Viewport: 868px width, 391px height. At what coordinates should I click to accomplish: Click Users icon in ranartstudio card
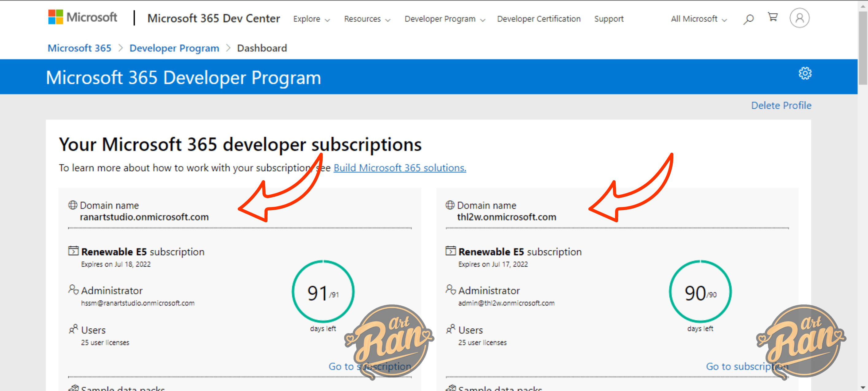[73, 329]
